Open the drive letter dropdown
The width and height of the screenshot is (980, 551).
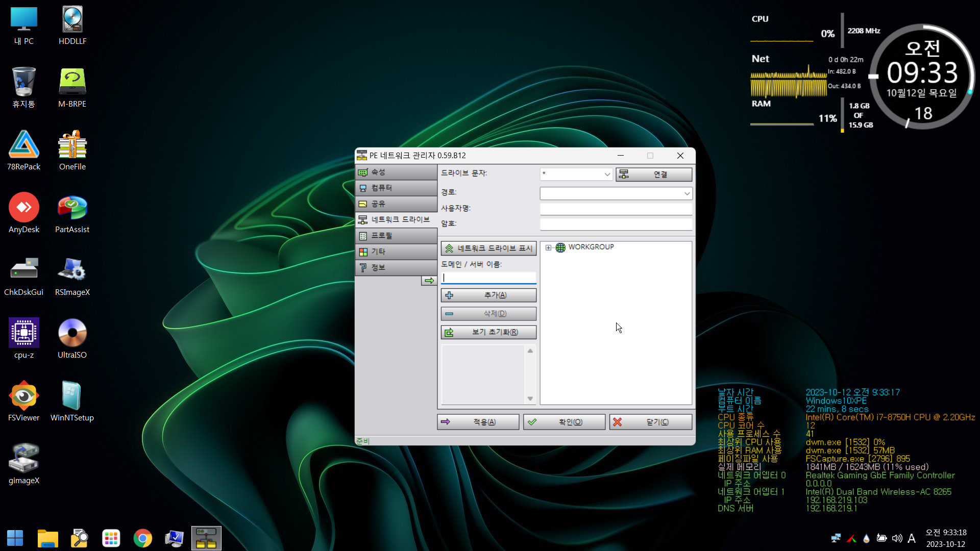(607, 174)
